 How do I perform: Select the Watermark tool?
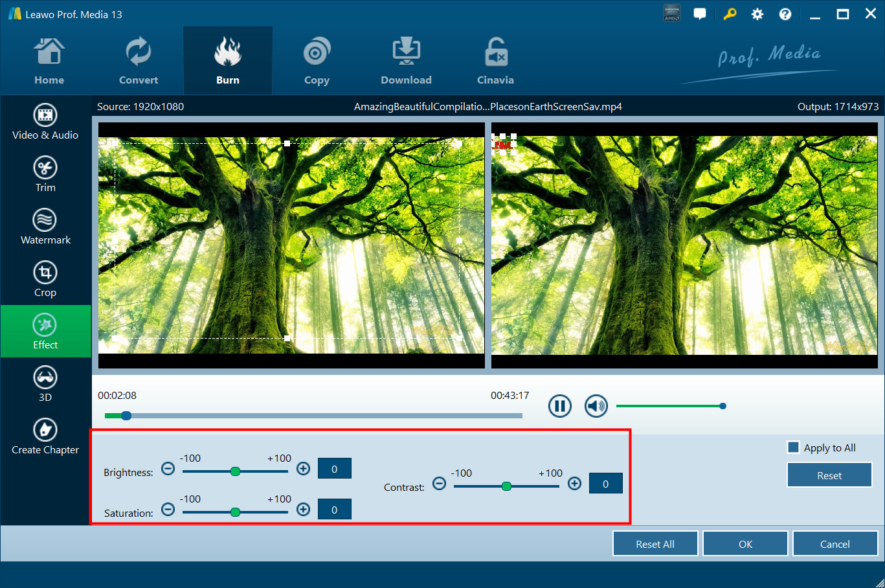click(x=45, y=227)
